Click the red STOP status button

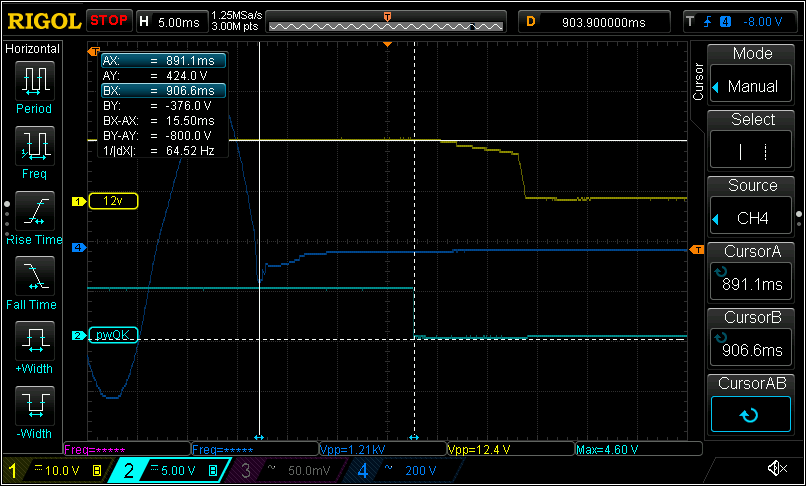[109, 21]
